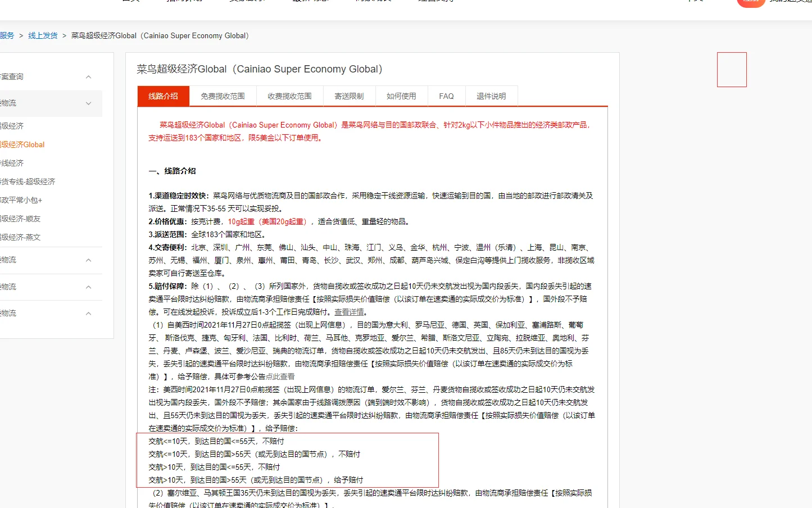Switch to the 收费揽收范围 tab
The width and height of the screenshot is (812, 508).
tap(289, 96)
